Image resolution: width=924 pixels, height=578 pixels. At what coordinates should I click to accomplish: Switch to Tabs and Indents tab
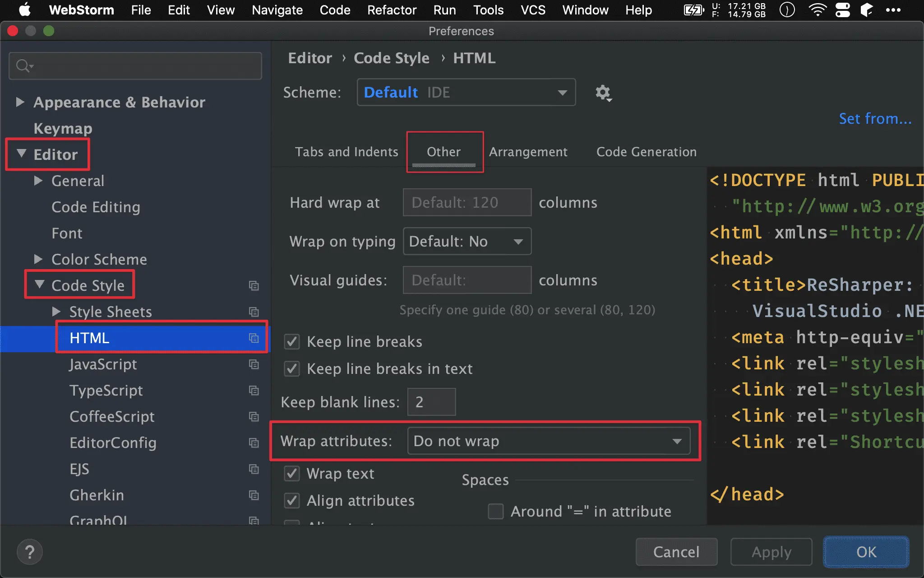click(x=346, y=152)
